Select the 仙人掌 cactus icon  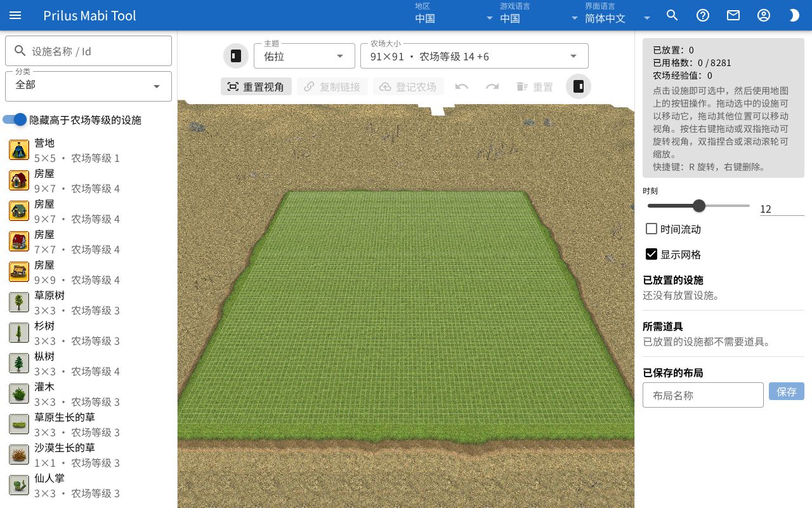pos(19,485)
